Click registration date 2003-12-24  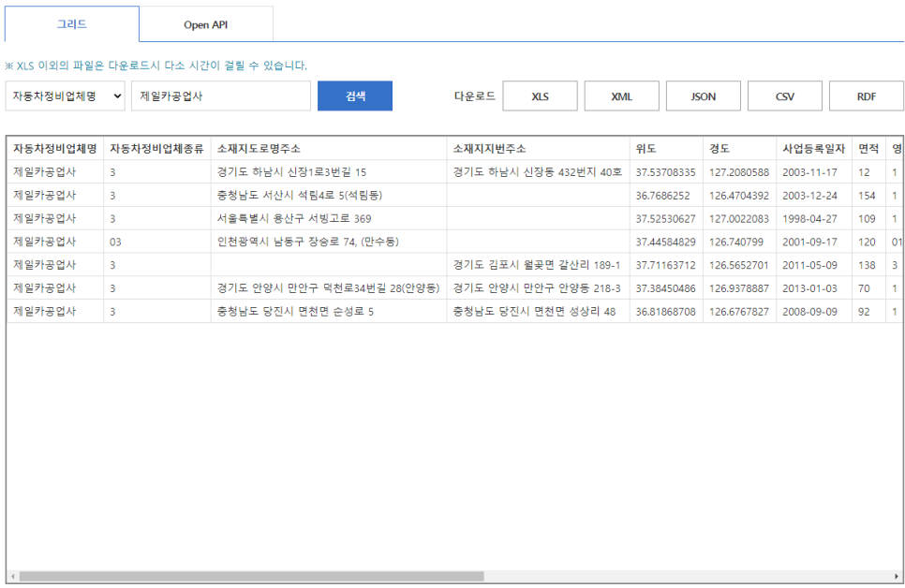809,196
